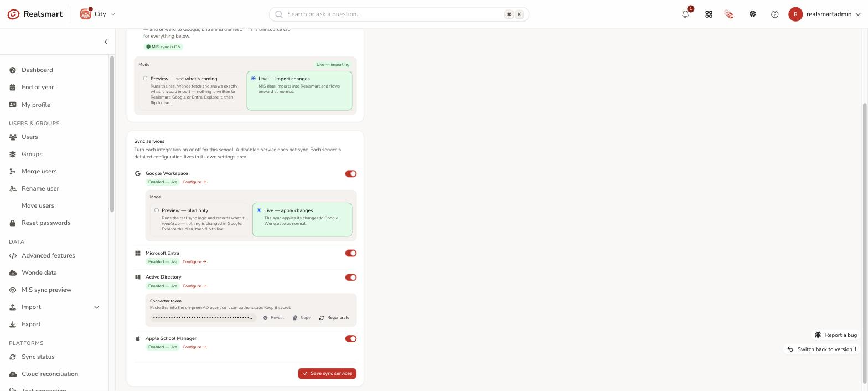The height and width of the screenshot is (391, 868).
Task: Click the Export download icon
Action: 13,324
